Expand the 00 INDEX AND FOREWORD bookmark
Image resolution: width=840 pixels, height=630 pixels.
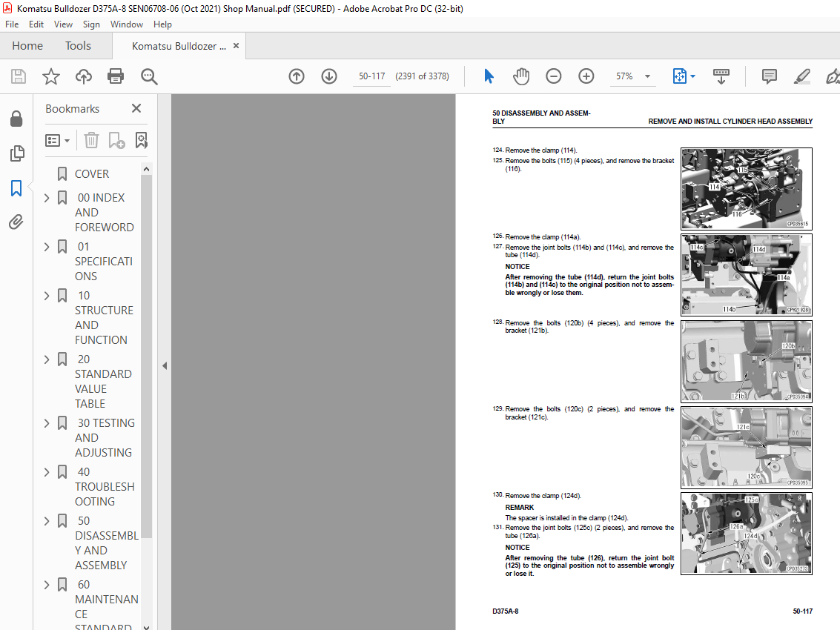coord(47,198)
